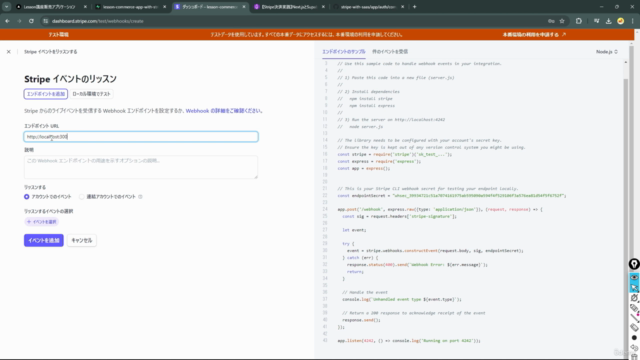The image size is (640, 360).
Task: Focus the エンドポイント URL input field
Action: tap(141, 137)
